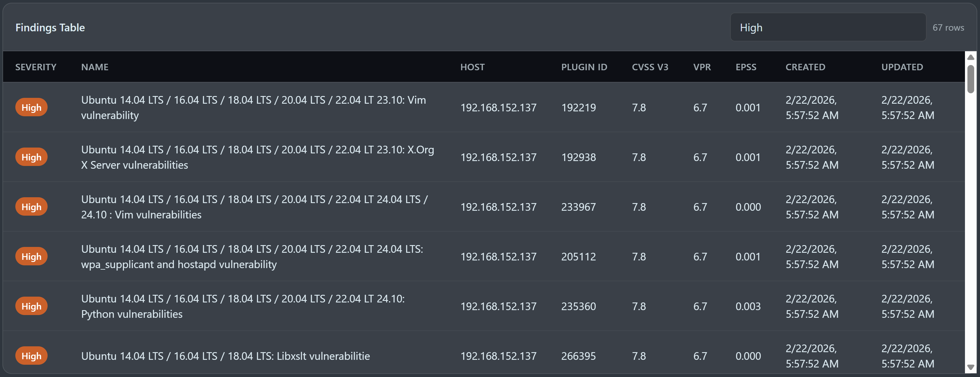
Task: Sort by the Plugin ID column header
Action: coord(584,67)
